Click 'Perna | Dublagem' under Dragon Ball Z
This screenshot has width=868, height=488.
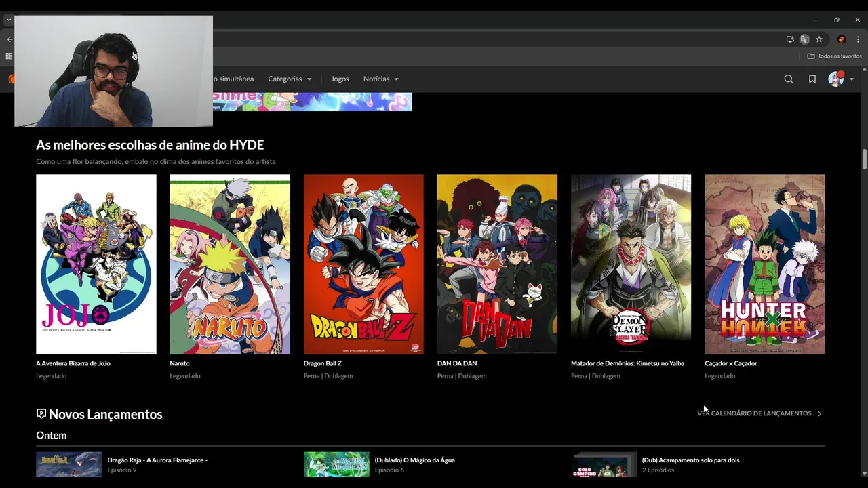328,376
